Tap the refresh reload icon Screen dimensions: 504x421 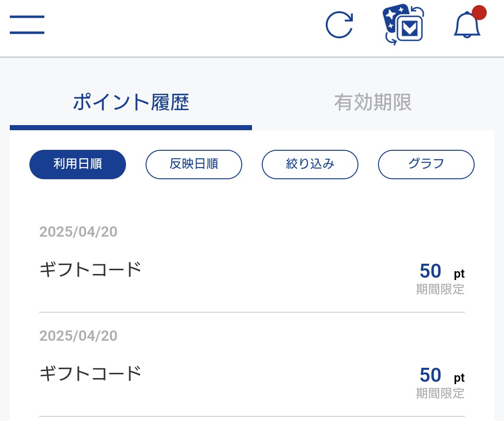tap(339, 25)
